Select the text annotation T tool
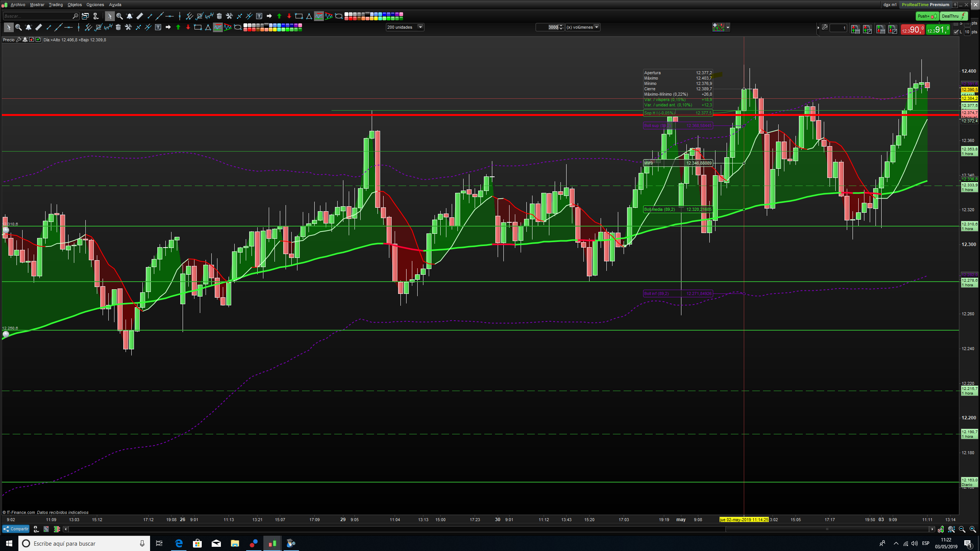This screenshot has height=551, width=980. tap(158, 27)
